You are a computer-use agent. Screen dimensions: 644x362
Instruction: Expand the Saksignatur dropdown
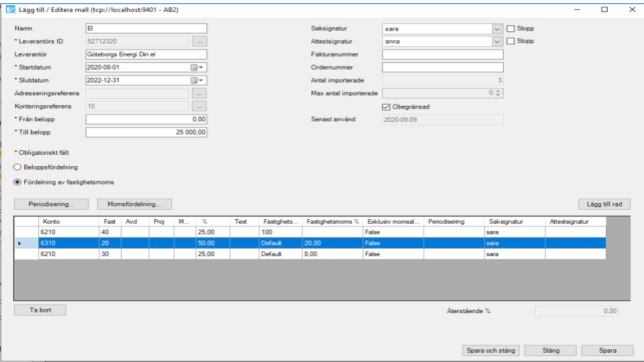[497, 29]
